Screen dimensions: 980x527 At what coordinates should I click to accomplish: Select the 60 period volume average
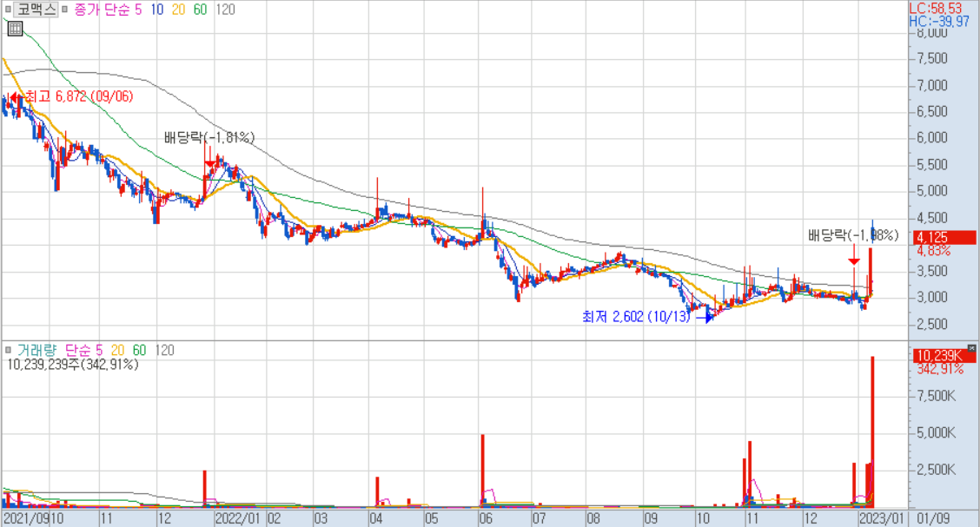(x=139, y=350)
